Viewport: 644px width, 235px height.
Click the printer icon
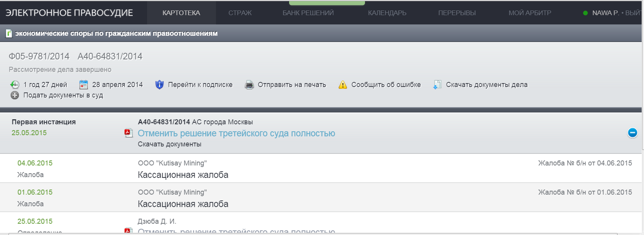pos(249,85)
